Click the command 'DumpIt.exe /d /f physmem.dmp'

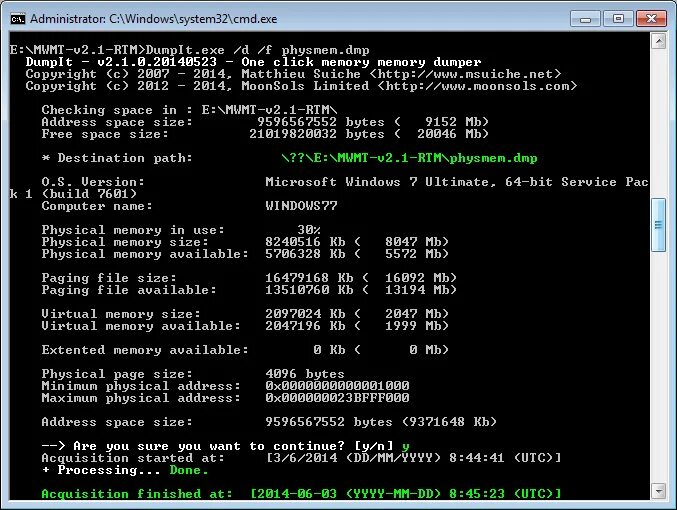click(258, 50)
